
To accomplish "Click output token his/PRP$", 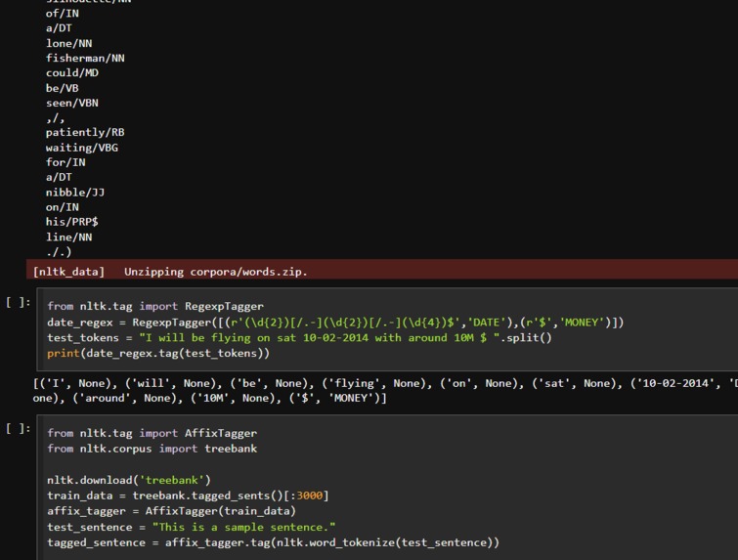I will pyautogui.click(x=72, y=222).
